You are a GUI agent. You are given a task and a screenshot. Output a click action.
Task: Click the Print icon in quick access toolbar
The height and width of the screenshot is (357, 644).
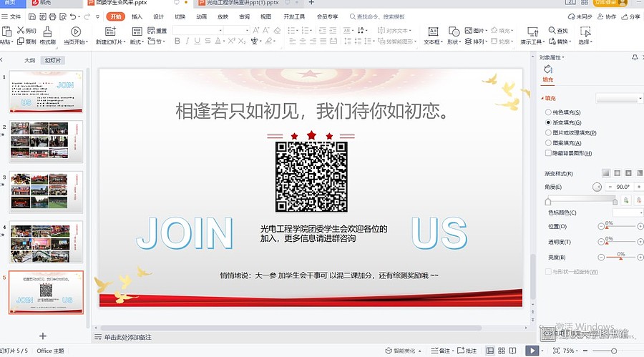tap(52, 16)
